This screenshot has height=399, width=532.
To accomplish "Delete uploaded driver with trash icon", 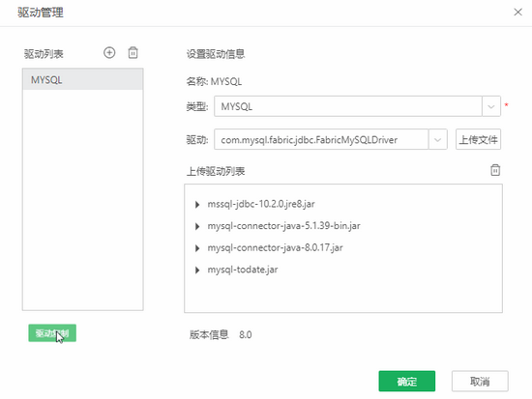I will (495, 170).
